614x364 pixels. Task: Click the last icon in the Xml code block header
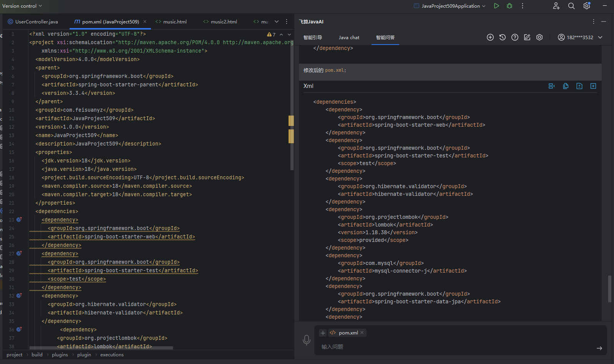coord(593,86)
